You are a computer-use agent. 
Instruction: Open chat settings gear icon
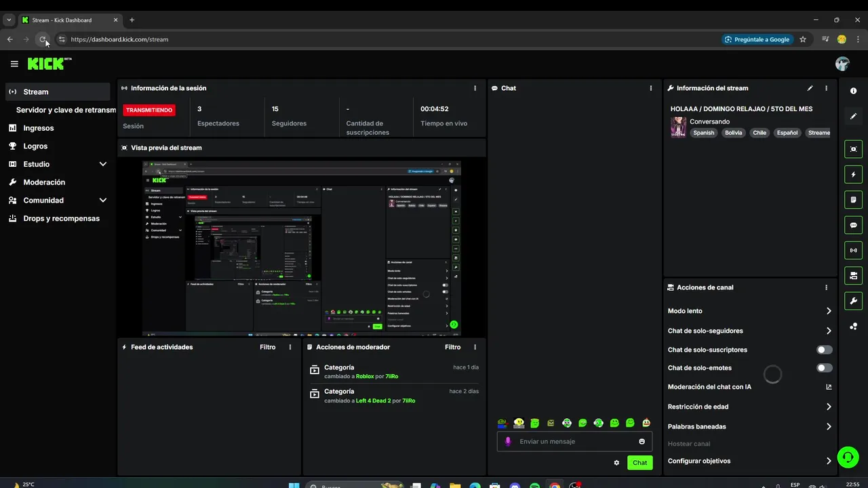(x=616, y=463)
